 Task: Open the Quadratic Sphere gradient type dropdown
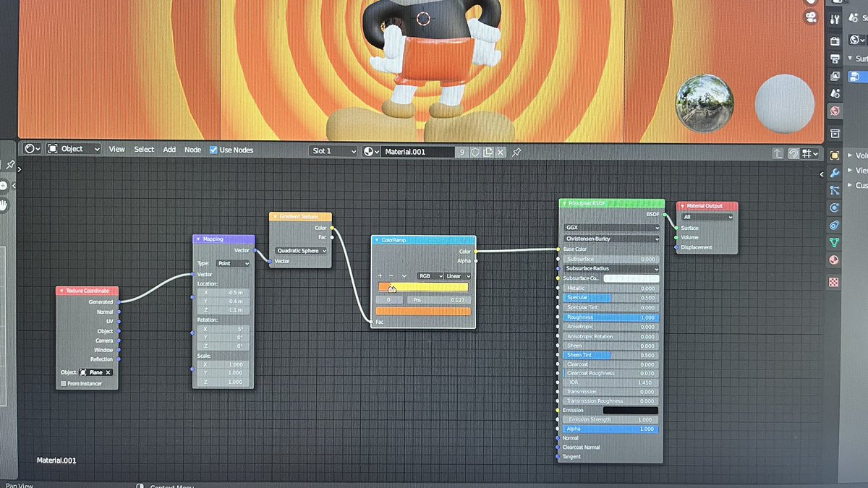(301, 251)
